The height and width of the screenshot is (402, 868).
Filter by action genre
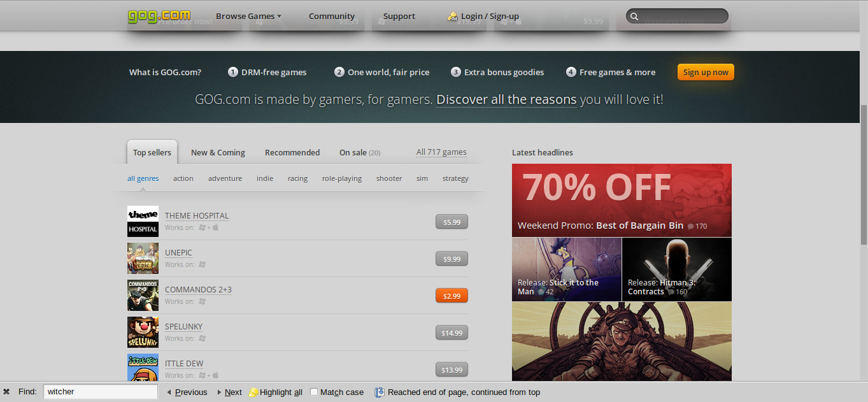183,178
